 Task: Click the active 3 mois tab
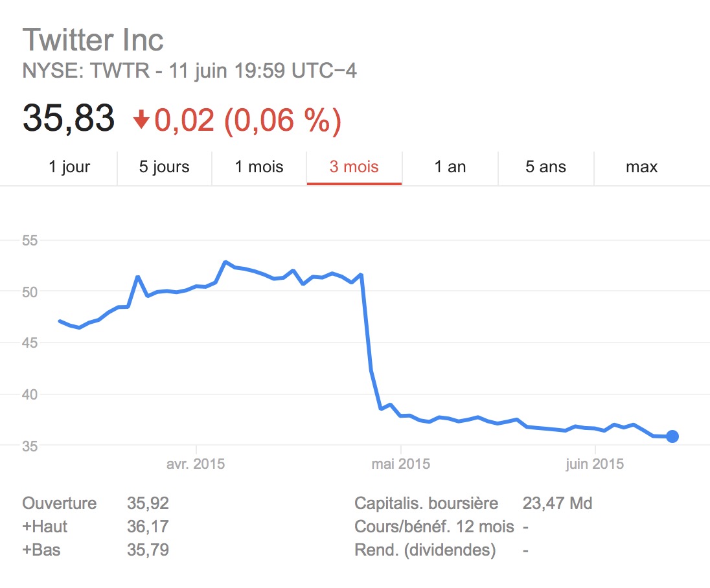[354, 167]
